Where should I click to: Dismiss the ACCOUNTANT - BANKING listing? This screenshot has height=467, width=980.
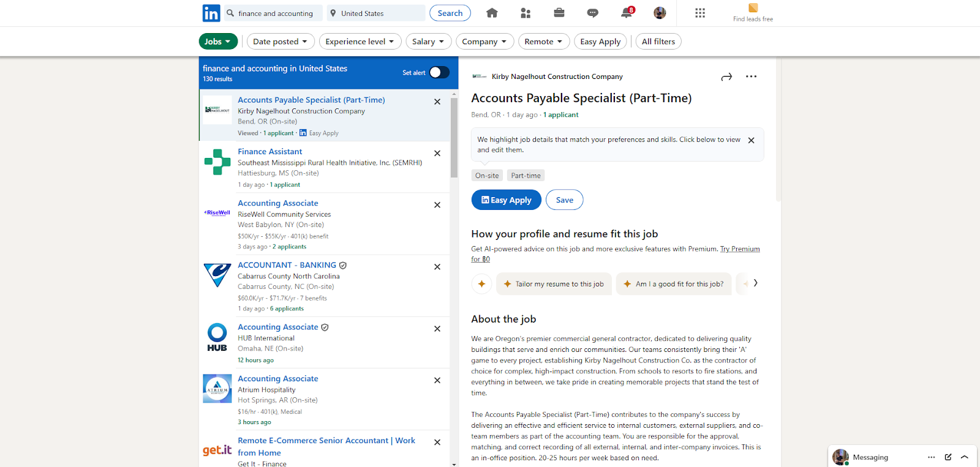(437, 266)
